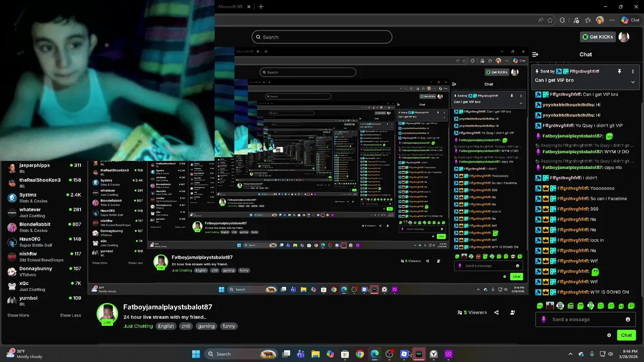Click chat message 'lock in'

point(597,240)
